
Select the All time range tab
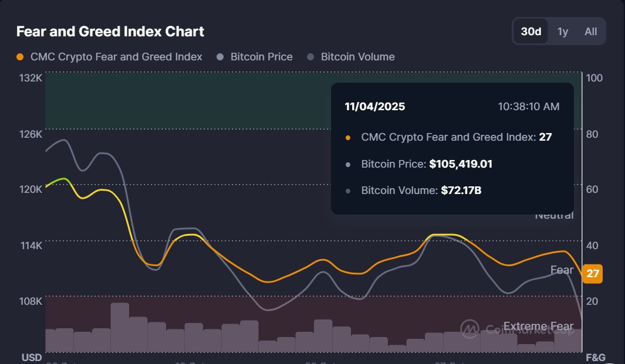pos(590,32)
